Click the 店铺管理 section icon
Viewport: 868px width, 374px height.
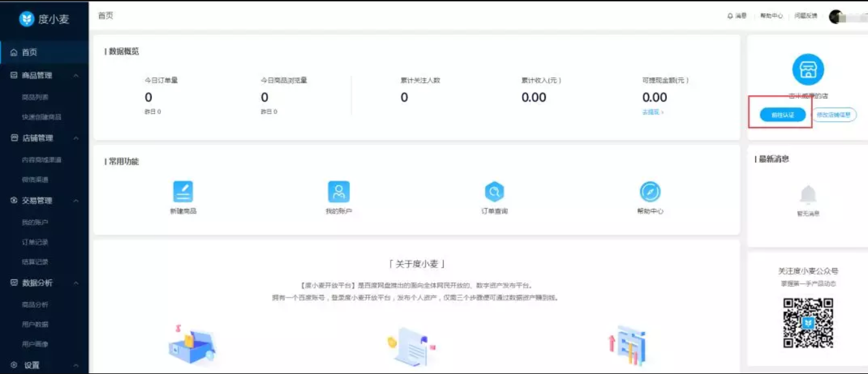pyautogui.click(x=14, y=138)
